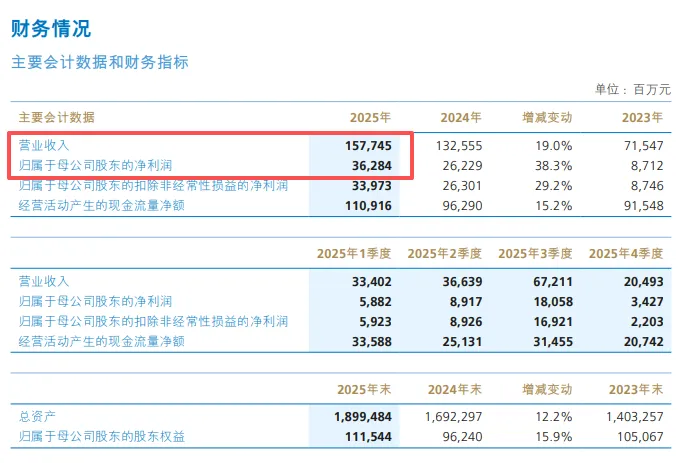Viewport: 681px width, 463px height.
Task: Select Q2 cash flow 25,131
Action: 463,341
